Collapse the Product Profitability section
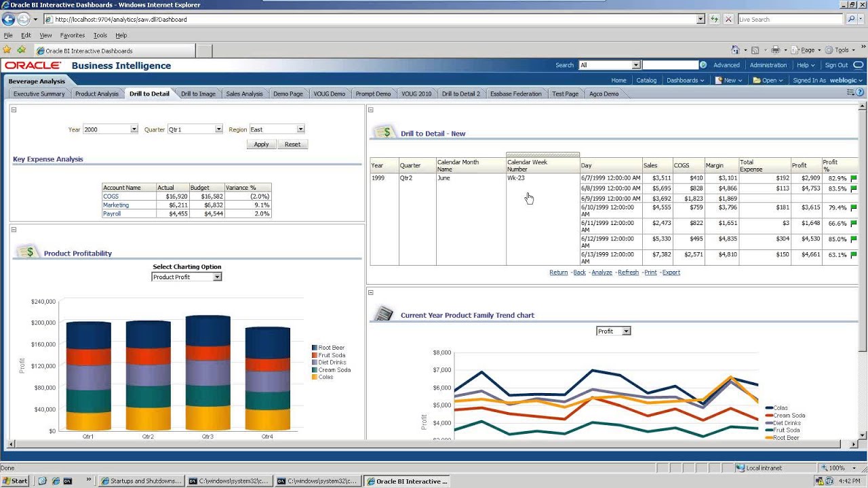868x488 pixels. (x=14, y=230)
